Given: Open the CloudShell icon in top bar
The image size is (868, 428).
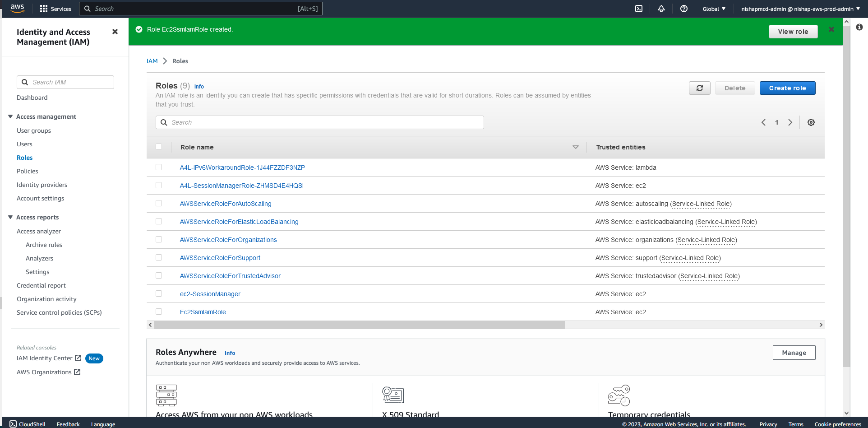Looking at the screenshot, I should pyautogui.click(x=639, y=9).
